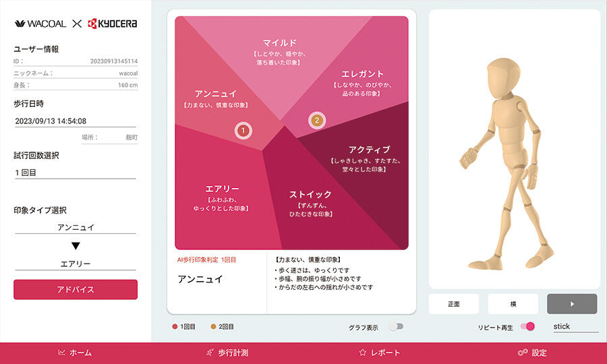Open the target impression type エアリー selector
This screenshot has height=364, width=607.
pyautogui.click(x=76, y=264)
